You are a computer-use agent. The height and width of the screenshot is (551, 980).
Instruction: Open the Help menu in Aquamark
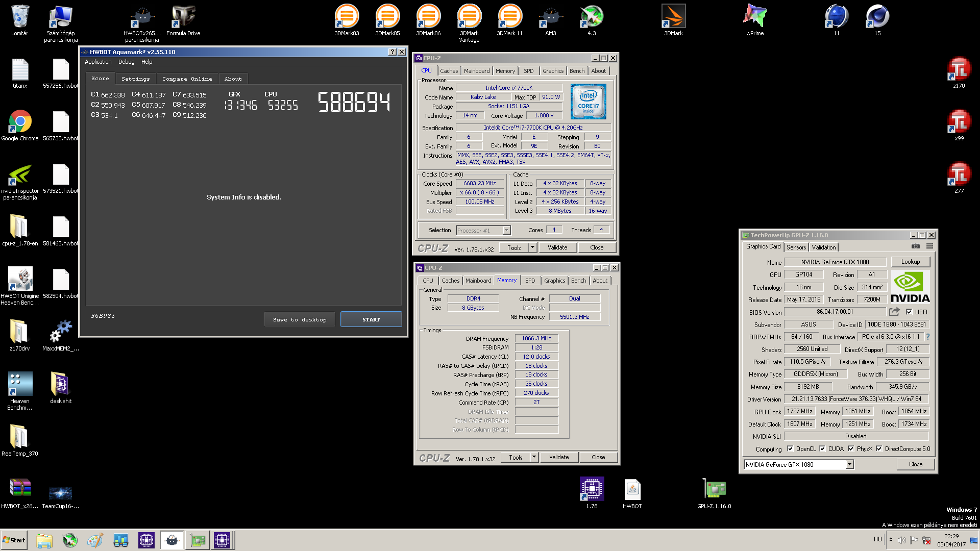147,62
